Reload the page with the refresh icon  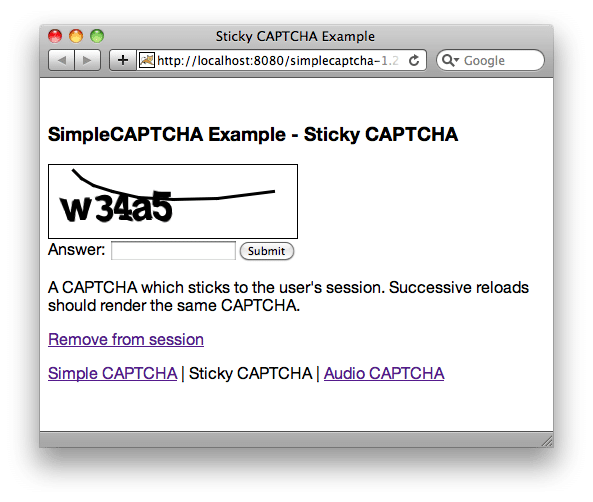[x=414, y=60]
